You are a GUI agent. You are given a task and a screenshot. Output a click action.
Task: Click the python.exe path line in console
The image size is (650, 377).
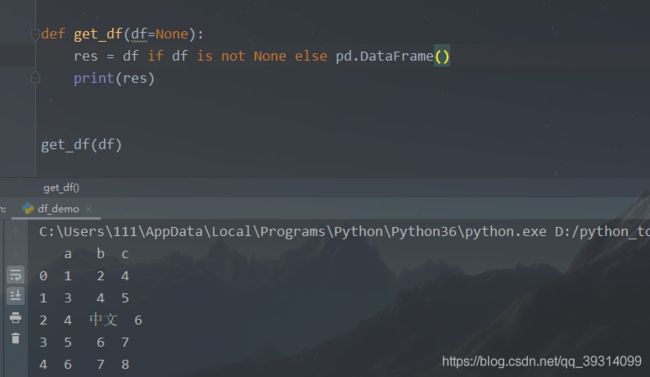coord(344,231)
